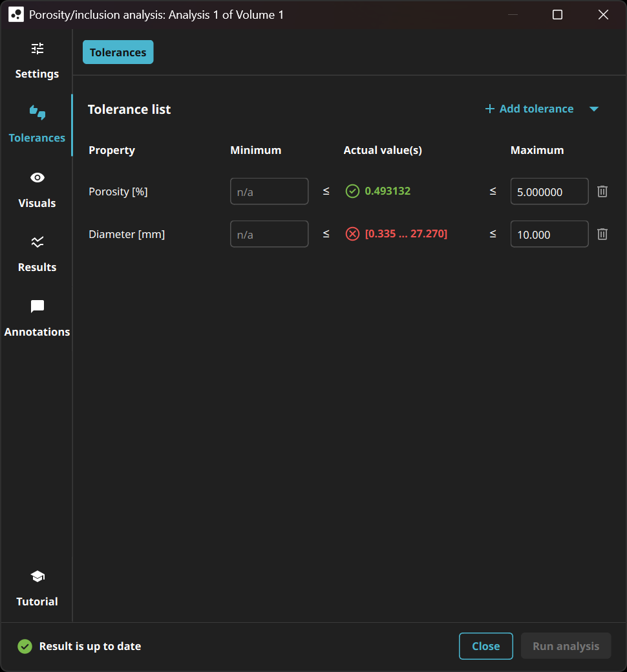Select the Tolerances thumbs icon in sidebar
This screenshot has height=672, width=627.
click(37, 113)
